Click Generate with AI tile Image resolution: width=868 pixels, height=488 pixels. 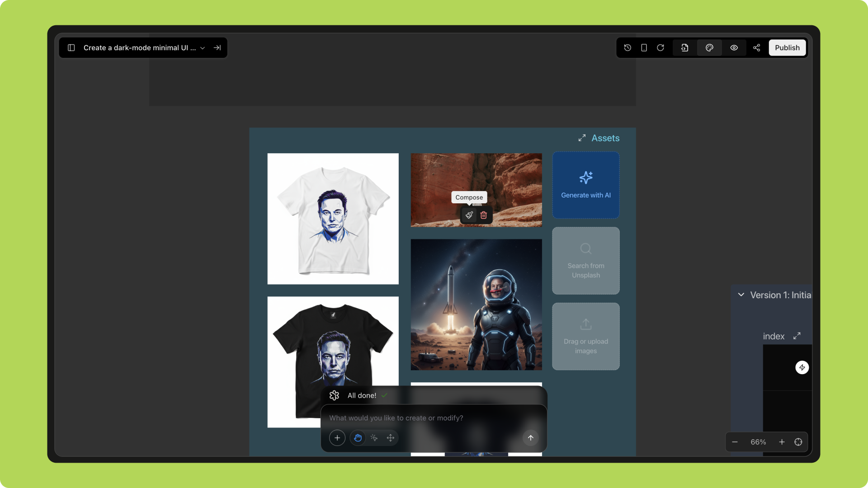click(585, 185)
